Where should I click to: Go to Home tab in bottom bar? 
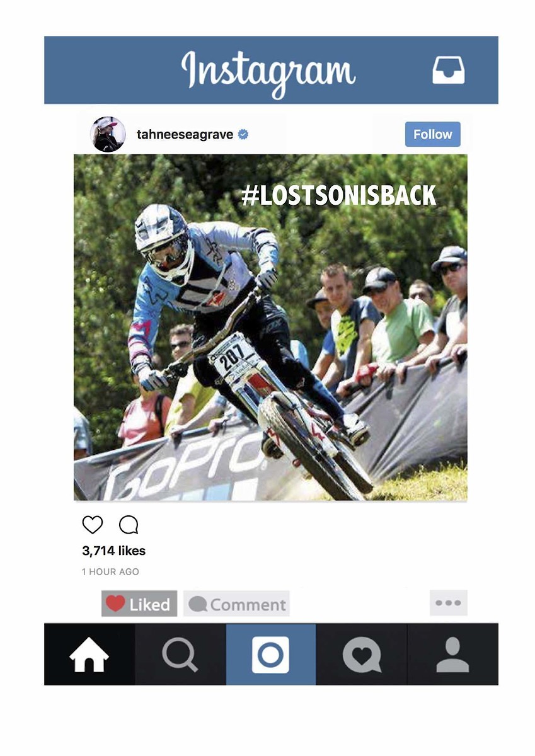[x=89, y=655]
